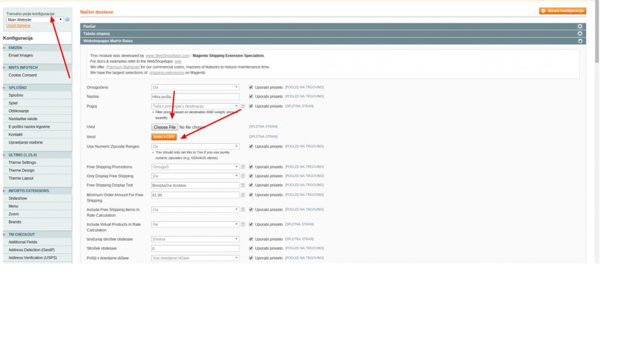644x358 pixels.
Task: Open the Main Website configuration scope dropdown
Action: click(35, 19)
